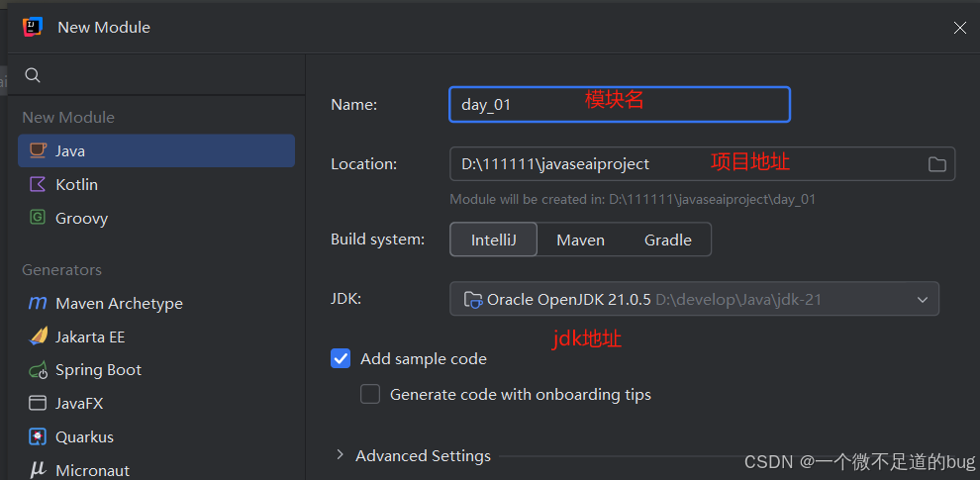Close the New Module dialog
This screenshot has width=980, height=480.
click(959, 28)
